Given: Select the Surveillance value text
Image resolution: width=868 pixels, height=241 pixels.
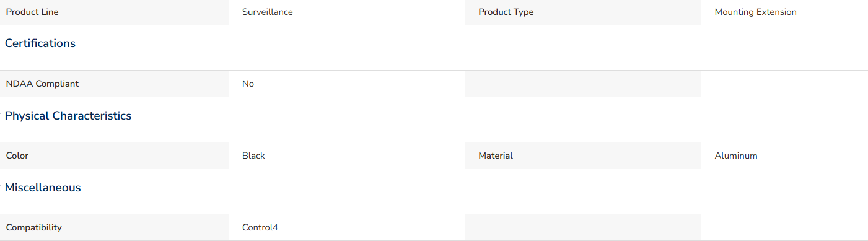Looking at the screenshot, I should pos(268,12).
